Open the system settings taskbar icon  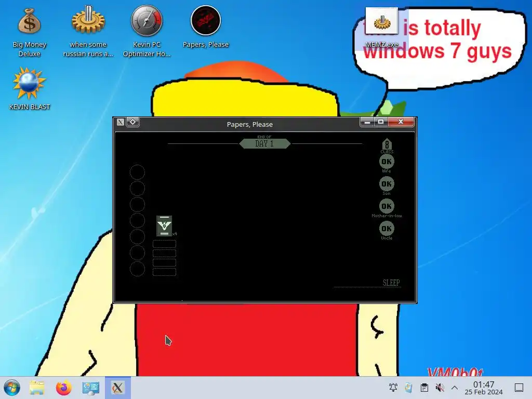tap(90, 388)
